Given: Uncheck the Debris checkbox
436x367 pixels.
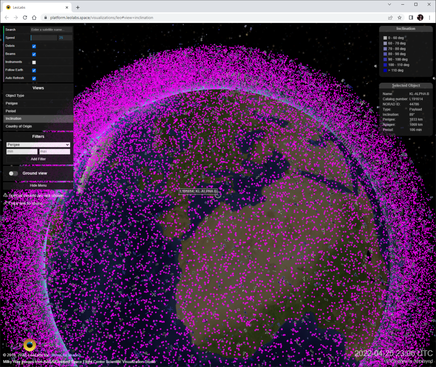Looking at the screenshot, I should pyautogui.click(x=34, y=46).
